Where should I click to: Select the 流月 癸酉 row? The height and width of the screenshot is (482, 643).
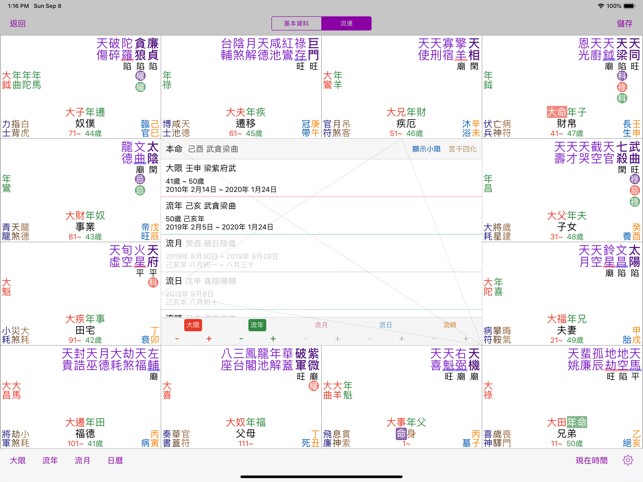coord(322,253)
